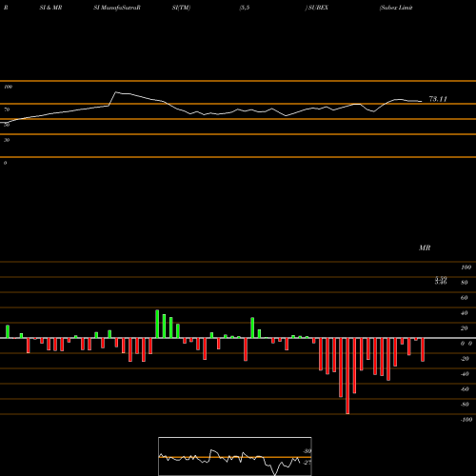Click the '0 0' zero label on MR scale
This screenshot has width=476, height=476.
(466, 344)
